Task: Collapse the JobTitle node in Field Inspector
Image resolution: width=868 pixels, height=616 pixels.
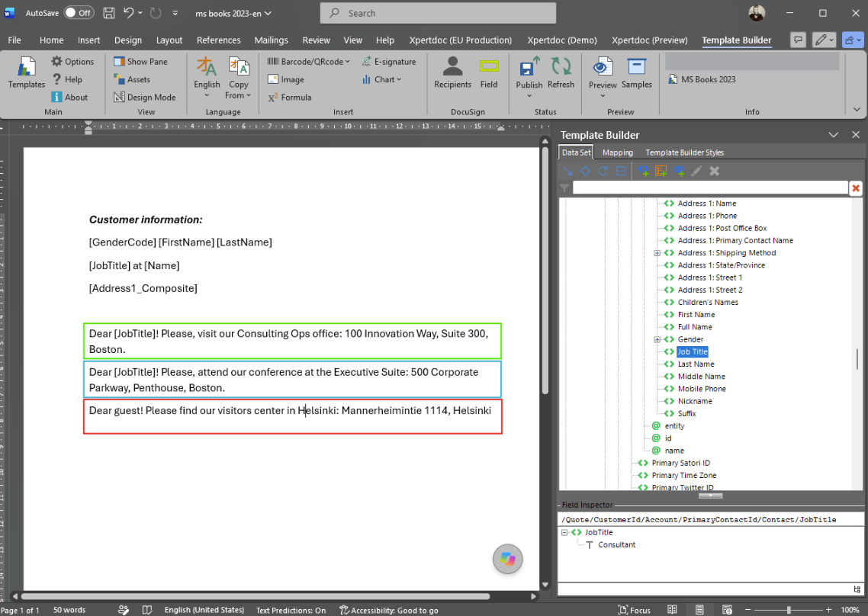Action: (564, 532)
